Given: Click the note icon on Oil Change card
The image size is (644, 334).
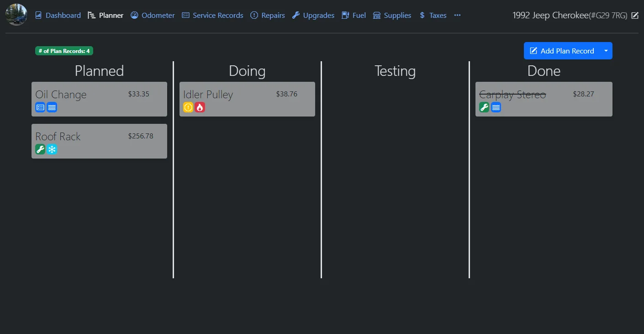Looking at the screenshot, I should pos(40,107).
